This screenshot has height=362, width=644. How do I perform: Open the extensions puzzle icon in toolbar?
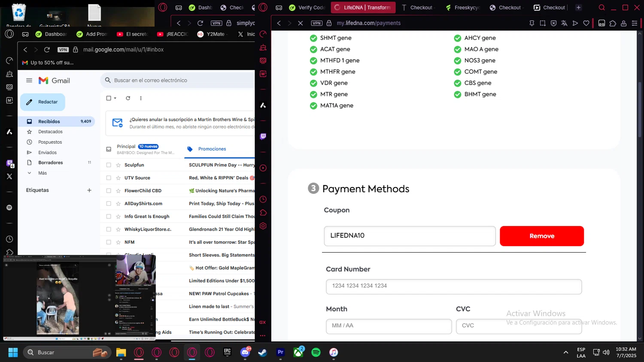613,23
